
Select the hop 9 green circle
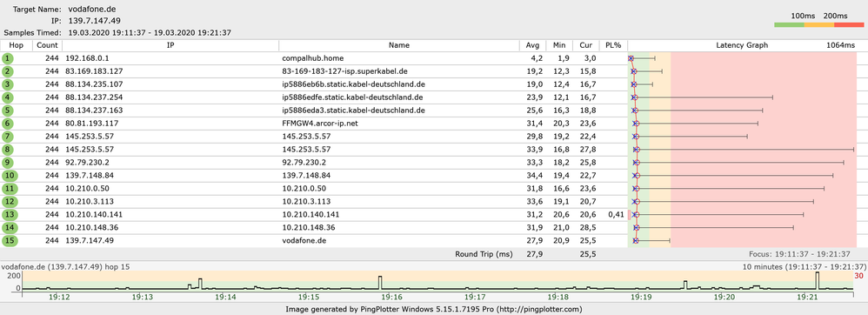coord(7,162)
